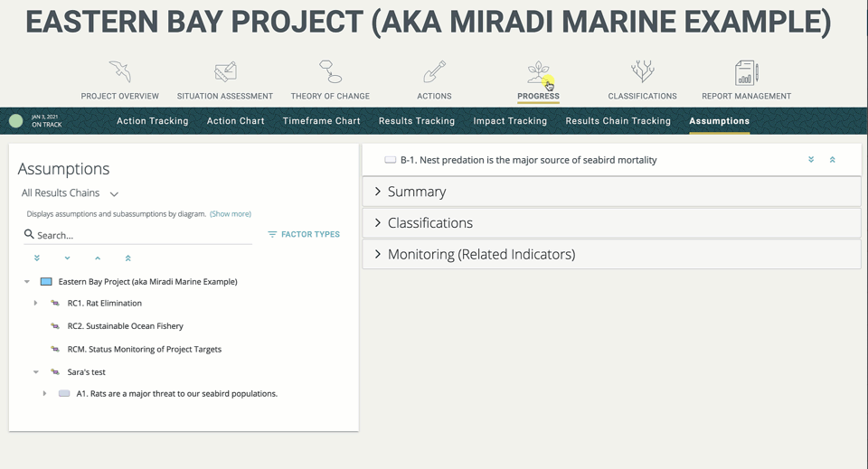
Task: Select RC2. Sustainable Ocean Fishery item
Action: coord(125,326)
